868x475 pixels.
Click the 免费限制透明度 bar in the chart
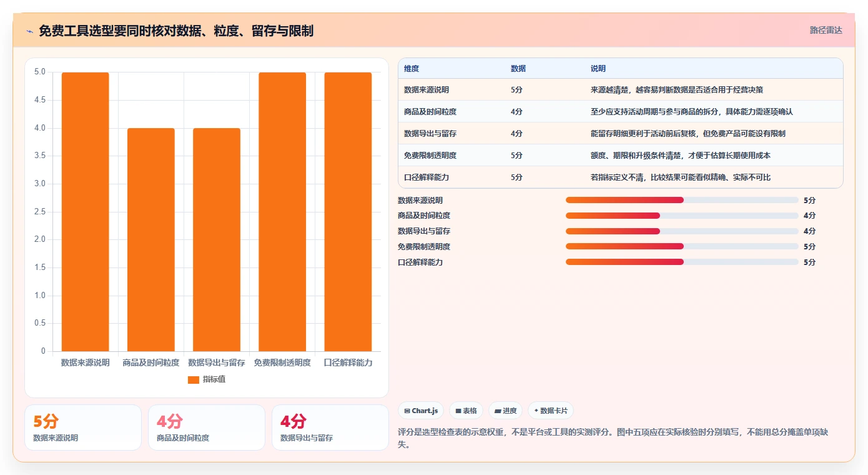click(282, 212)
